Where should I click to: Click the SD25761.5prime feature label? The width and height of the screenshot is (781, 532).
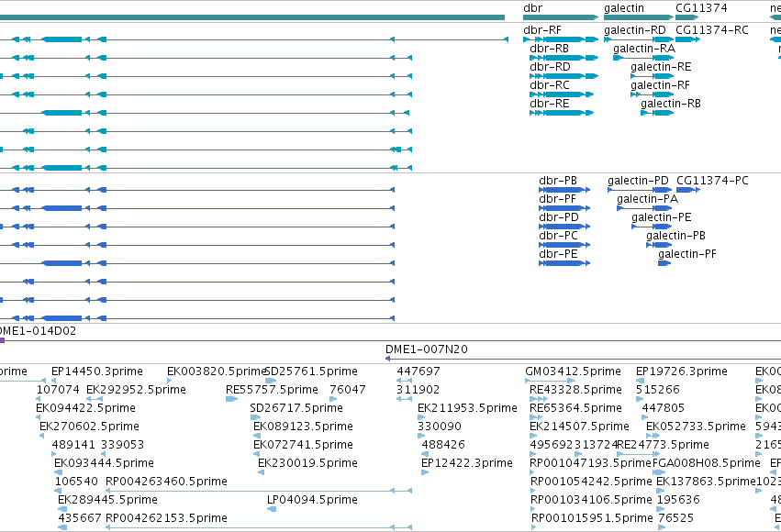[311, 371]
